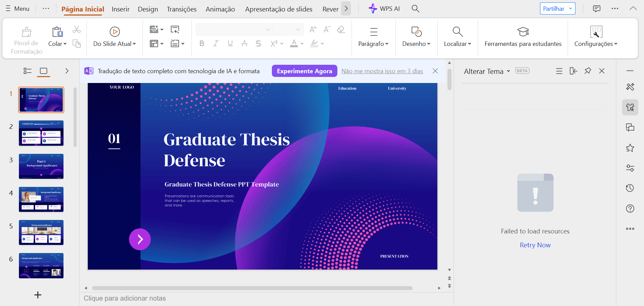
Task: Switch to the Inserir tab
Action: point(120,9)
